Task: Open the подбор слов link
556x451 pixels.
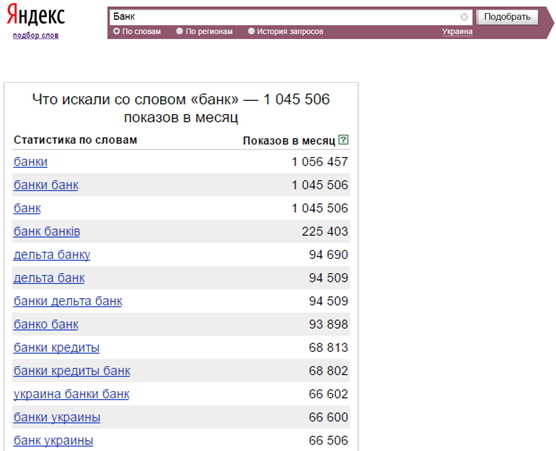Action: click(x=36, y=35)
